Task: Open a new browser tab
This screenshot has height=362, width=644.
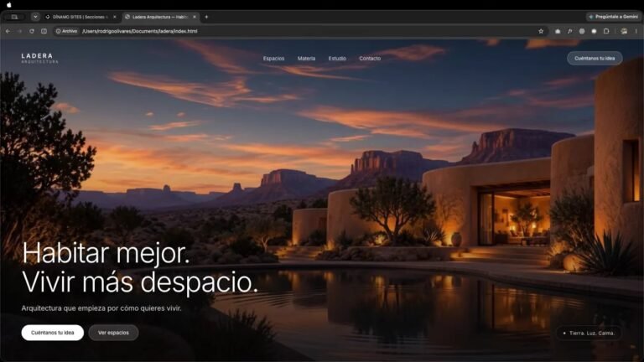Action: (206, 17)
